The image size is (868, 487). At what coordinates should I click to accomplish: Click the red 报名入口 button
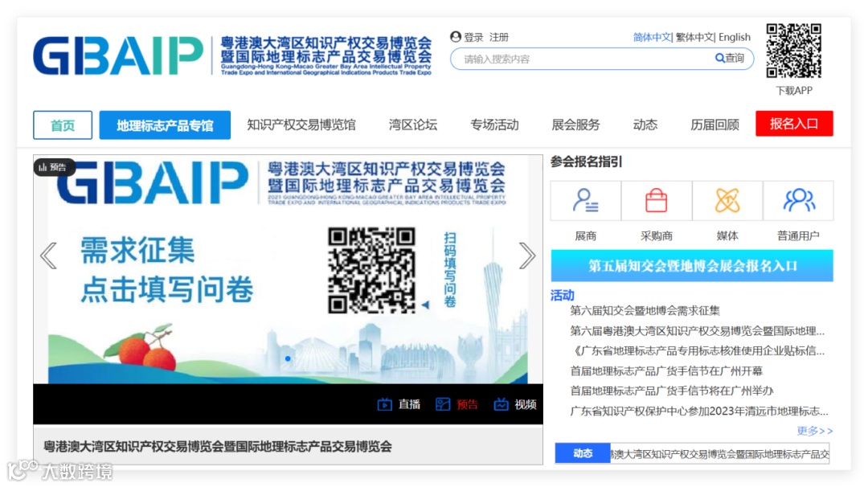click(794, 124)
